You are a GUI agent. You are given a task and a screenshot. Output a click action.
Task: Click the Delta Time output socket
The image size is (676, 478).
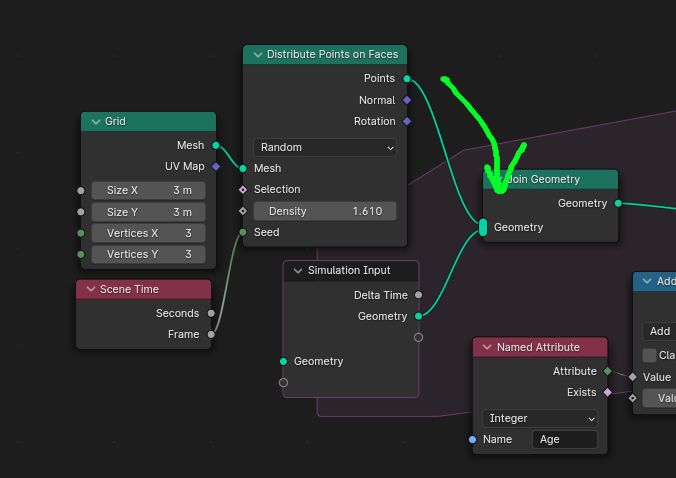[418, 295]
